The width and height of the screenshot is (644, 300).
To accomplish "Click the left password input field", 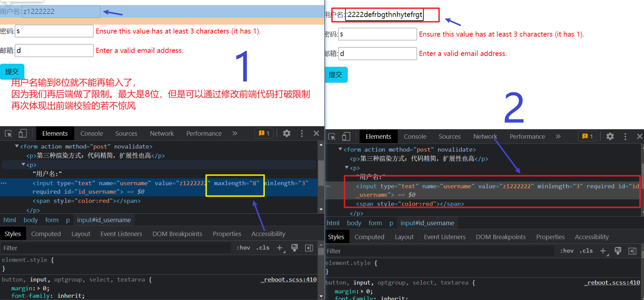I will pyautogui.click(x=54, y=31).
